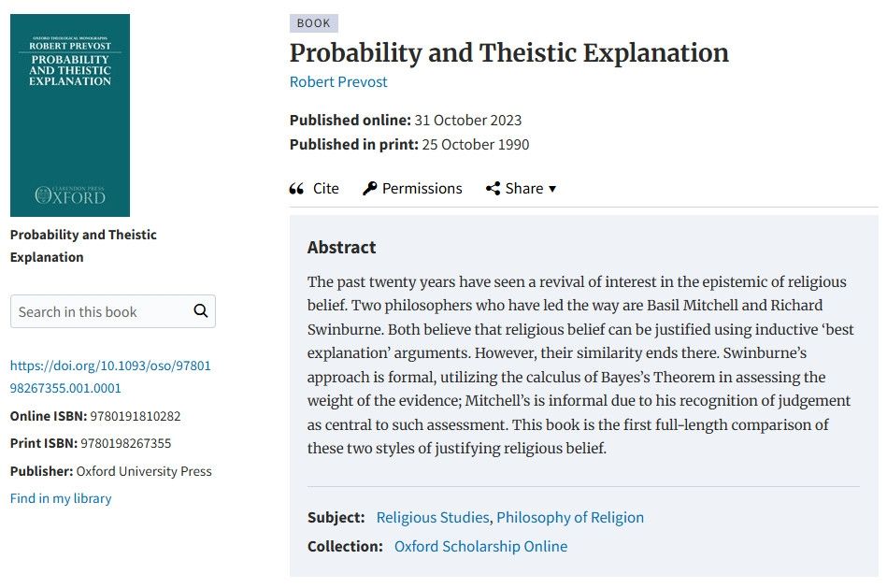Open Religious Studies subject link

click(433, 517)
